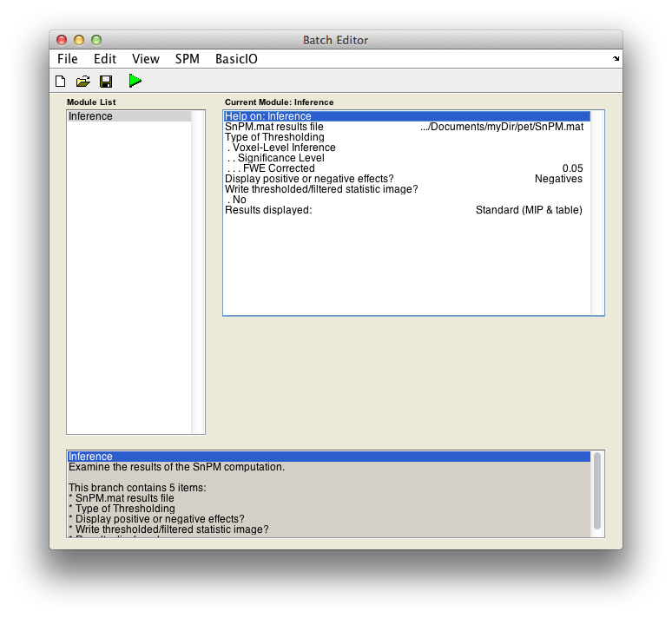Open the View menu
Screen dimensions: 672x618
(x=146, y=59)
